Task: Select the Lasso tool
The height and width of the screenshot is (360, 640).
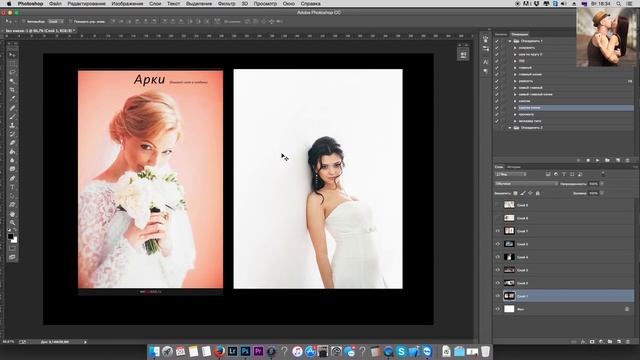Action: pyautogui.click(x=12, y=72)
